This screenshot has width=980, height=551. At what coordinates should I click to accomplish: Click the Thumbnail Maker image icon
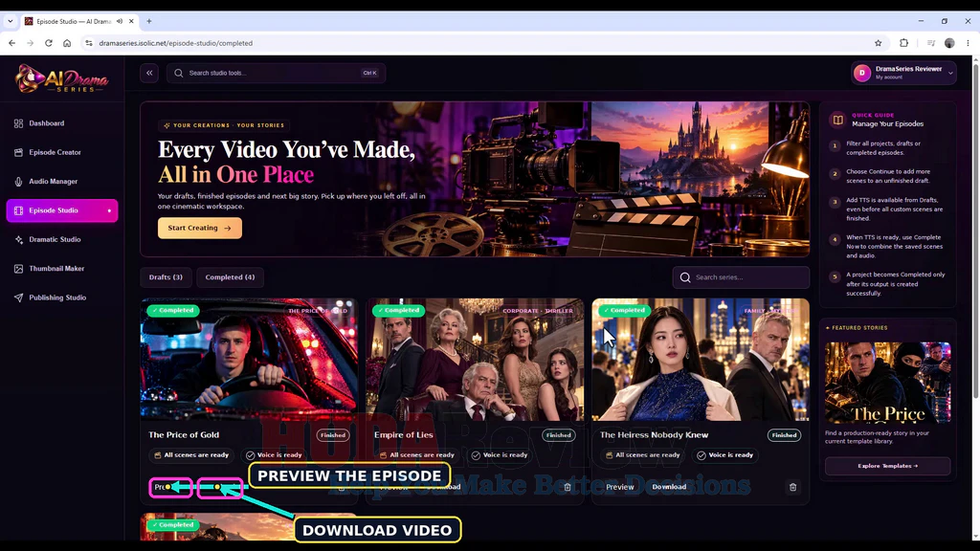tap(19, 269)
